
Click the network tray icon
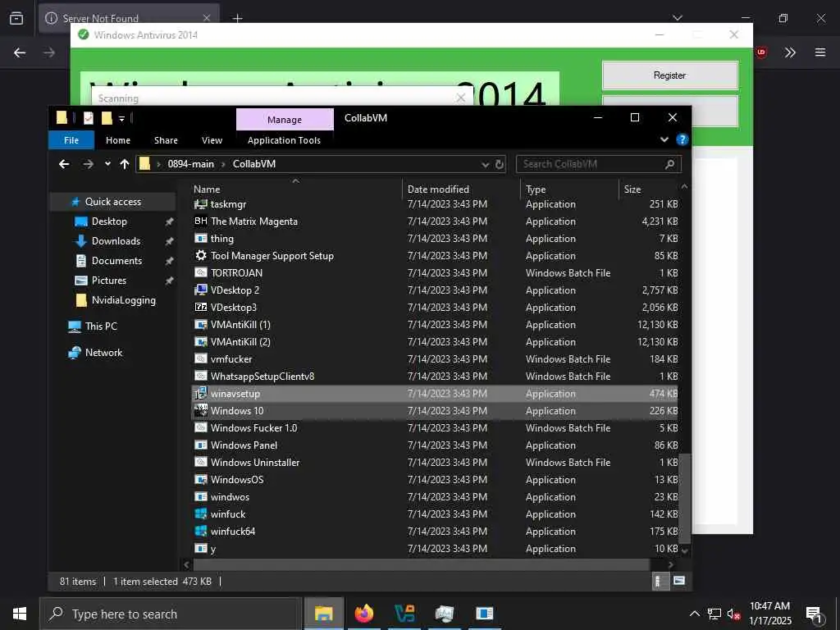[x=714, y=614]
